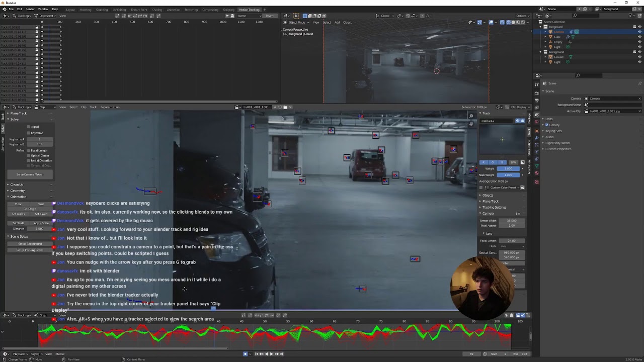Click the Cube mesh icon in outliner
The height and width of the screenshot is (362, 644).
click(550, 37)
